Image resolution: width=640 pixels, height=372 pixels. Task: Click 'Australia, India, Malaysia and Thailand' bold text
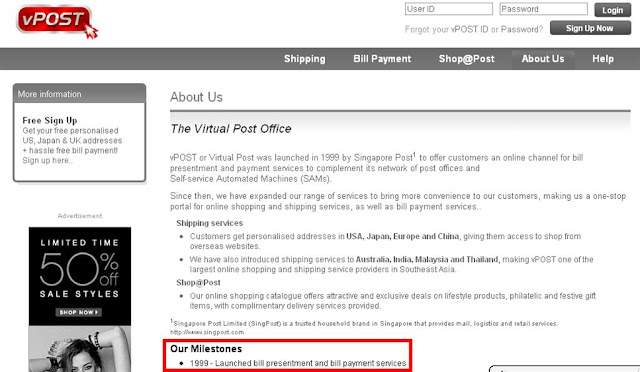[427, 259]
